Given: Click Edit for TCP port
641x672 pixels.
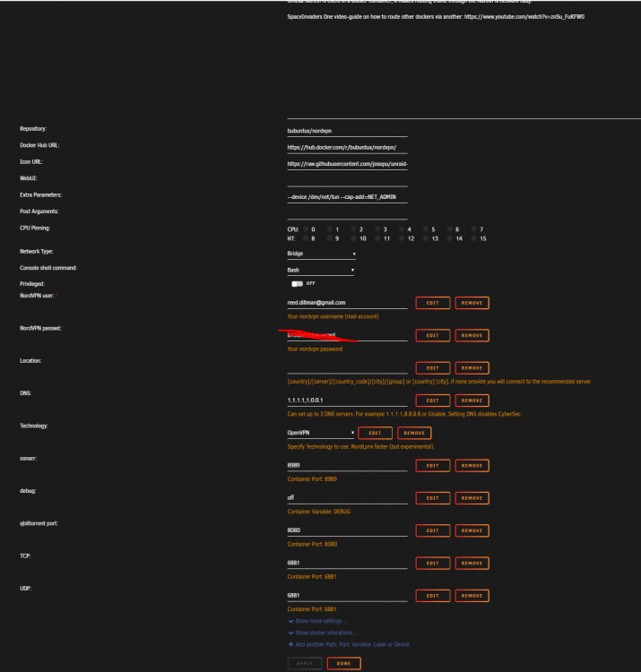Looking at the screenshot, I should (433, 564).
